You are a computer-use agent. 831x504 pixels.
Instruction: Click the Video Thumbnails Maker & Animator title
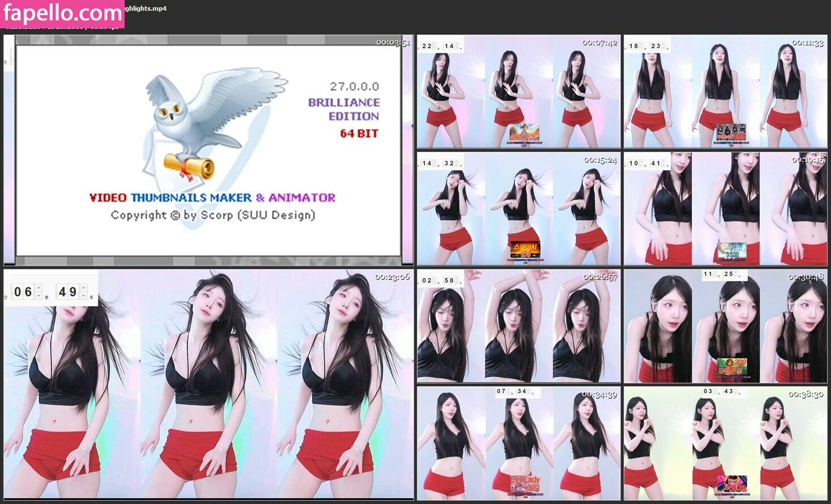click(x=212, y=198)
